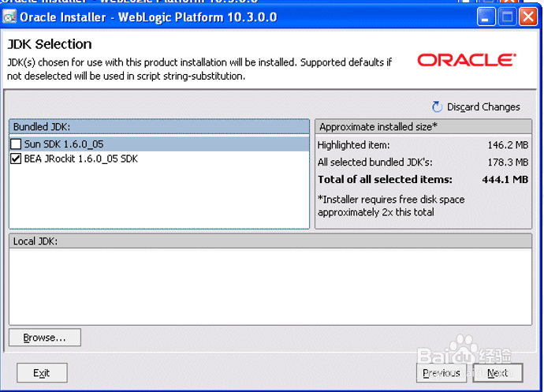Click the Local JDK: header
544x392 pixels.
[x=270, y=241]
